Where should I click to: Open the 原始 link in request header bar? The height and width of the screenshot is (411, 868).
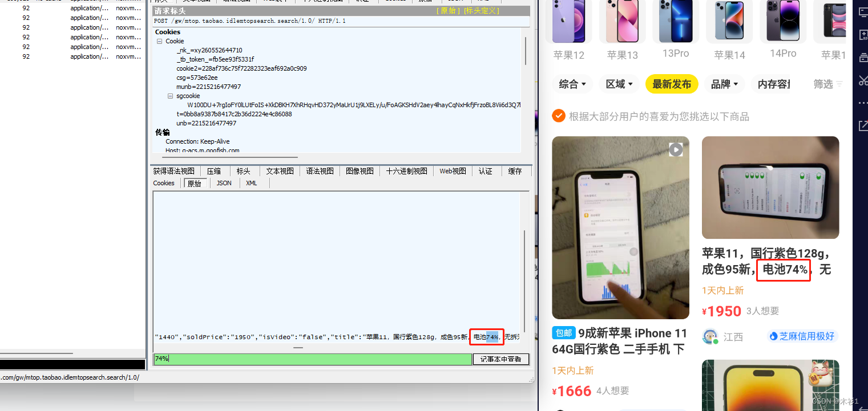pos(447,11)
